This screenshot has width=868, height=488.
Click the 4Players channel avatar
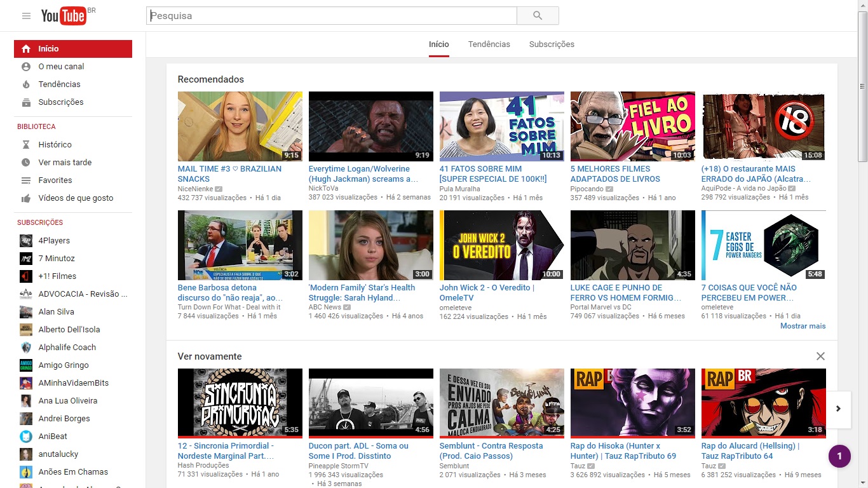point(26,241)
